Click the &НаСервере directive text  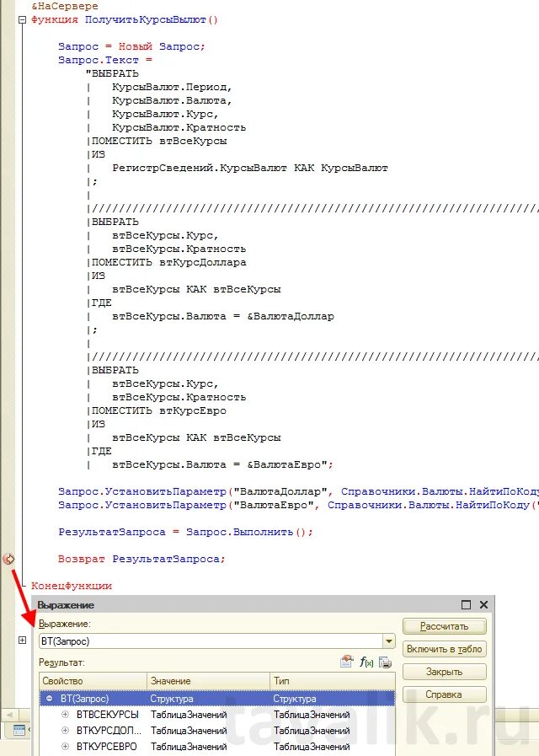[x=65, y=7]
